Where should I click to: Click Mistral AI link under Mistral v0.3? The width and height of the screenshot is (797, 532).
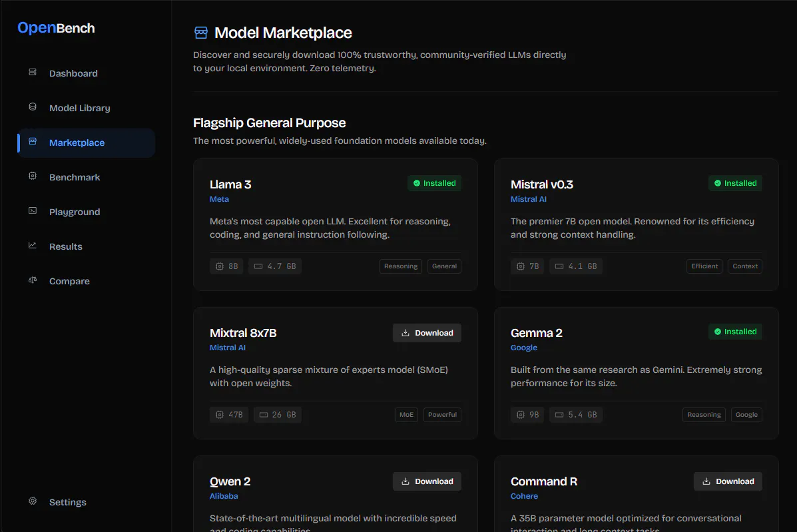click(x=529, y=199)
